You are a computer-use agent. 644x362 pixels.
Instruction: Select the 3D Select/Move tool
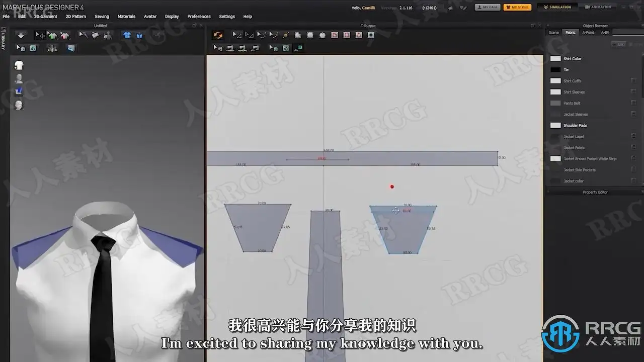coord(40,35)
